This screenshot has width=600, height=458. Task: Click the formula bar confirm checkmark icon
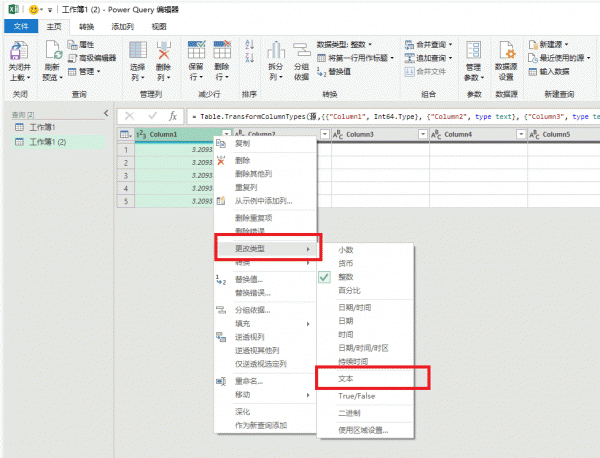pyautogui.click(x=153, y=116)
